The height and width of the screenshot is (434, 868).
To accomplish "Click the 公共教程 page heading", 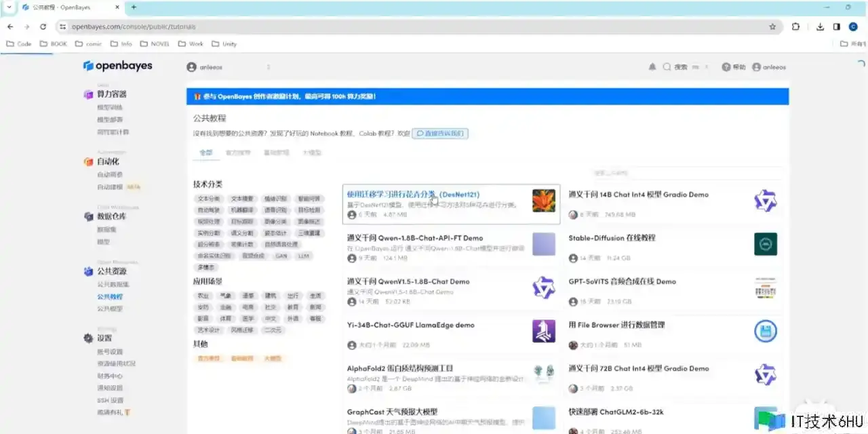I will point(210,118).
